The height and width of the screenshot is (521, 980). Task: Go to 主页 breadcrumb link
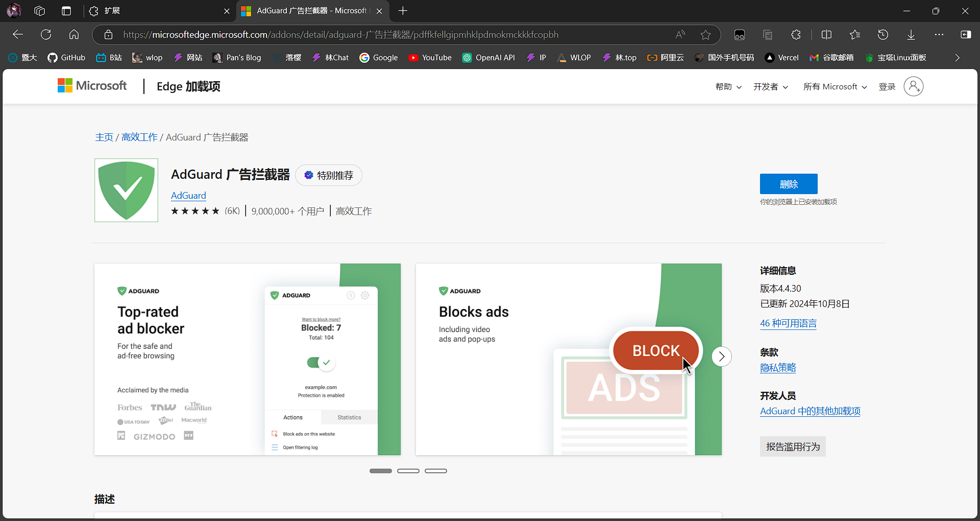[104, 137]
